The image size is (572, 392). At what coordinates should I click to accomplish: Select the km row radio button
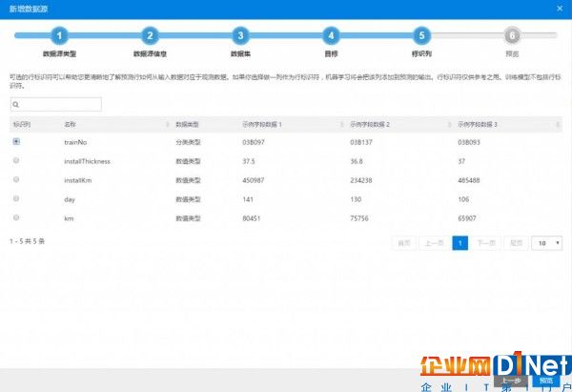[16, 217]
